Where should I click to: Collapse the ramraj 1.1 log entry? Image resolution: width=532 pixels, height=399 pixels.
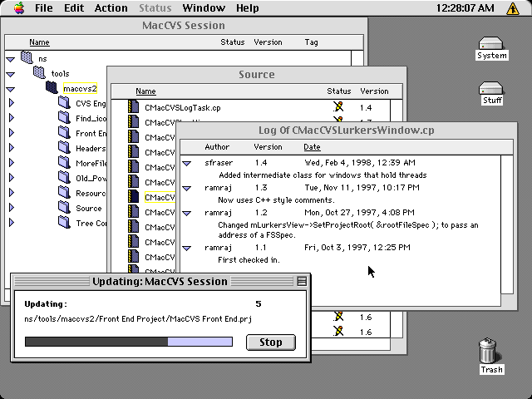pos(187,248)
